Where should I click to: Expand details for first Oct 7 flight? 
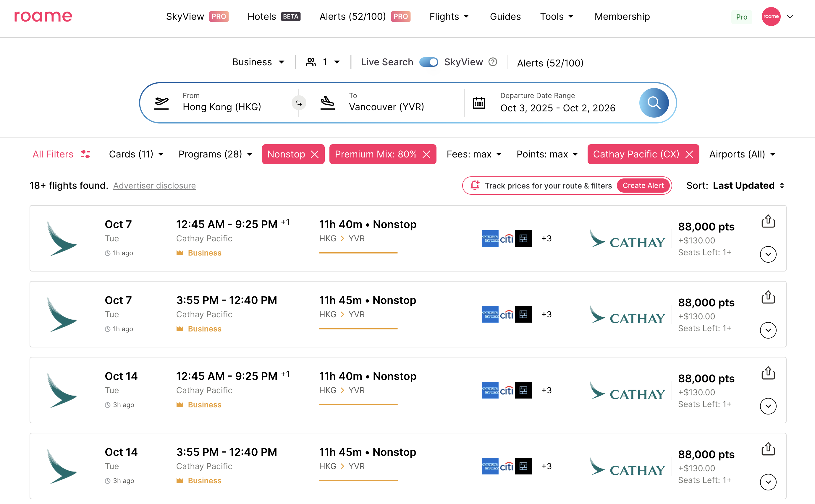tap(768, 255)
